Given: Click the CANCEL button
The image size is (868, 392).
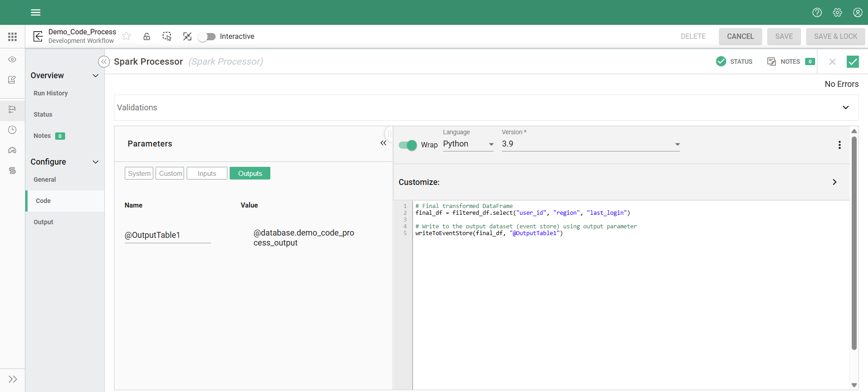Looking at the screenshot, I should coord(740,37).
